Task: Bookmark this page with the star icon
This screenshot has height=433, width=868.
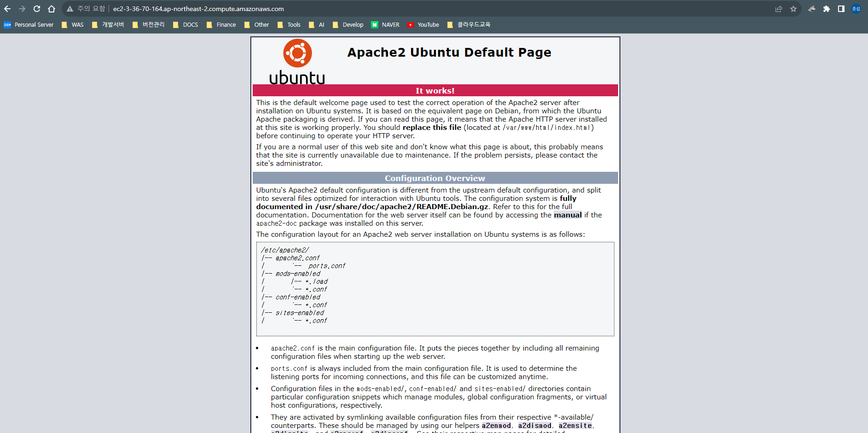Action: 793,9
